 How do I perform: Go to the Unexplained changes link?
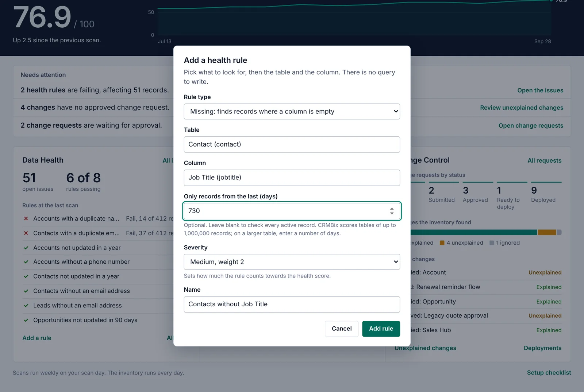425,348
